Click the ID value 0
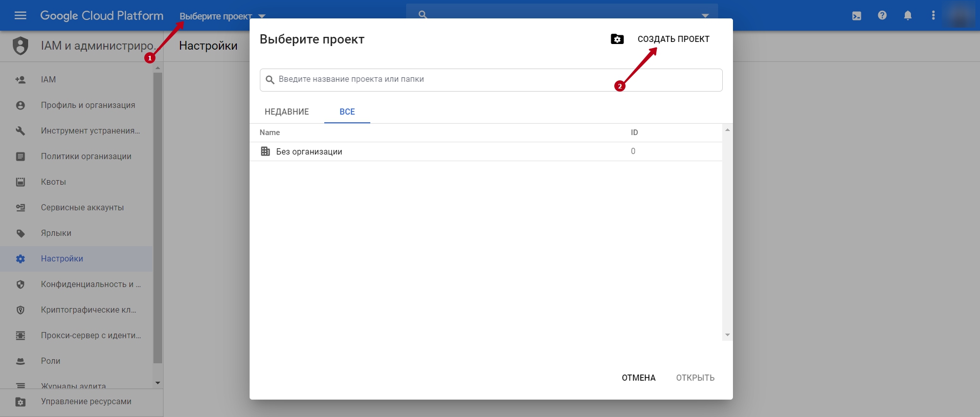The width and height of the screenshot is (980, 417). pos(633,151)
